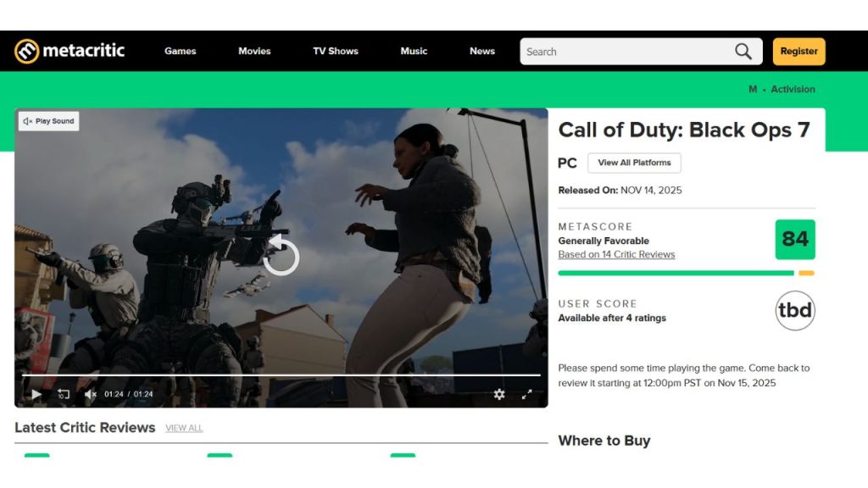Click the video progress bar

click(x=281, y=374)
